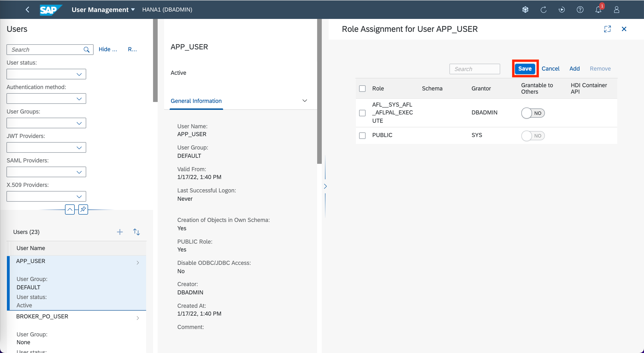The width and height of the screenshot is (644, 353).
Task: Open the User status dropdown
Action: pos(46,74)
